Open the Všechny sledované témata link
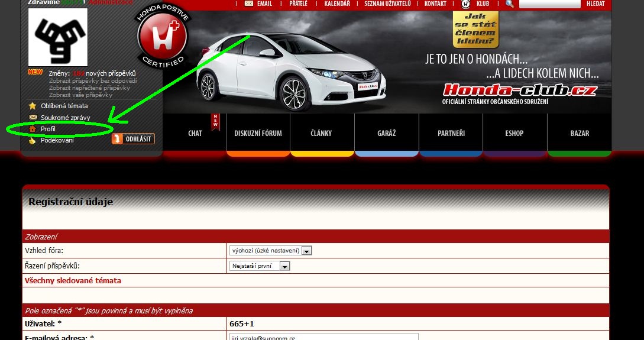 tap(73, 281)
